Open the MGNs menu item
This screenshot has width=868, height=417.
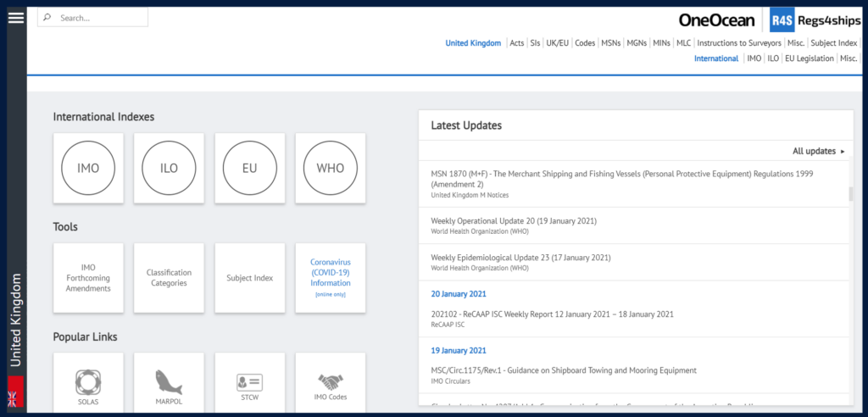pos(637,42)
